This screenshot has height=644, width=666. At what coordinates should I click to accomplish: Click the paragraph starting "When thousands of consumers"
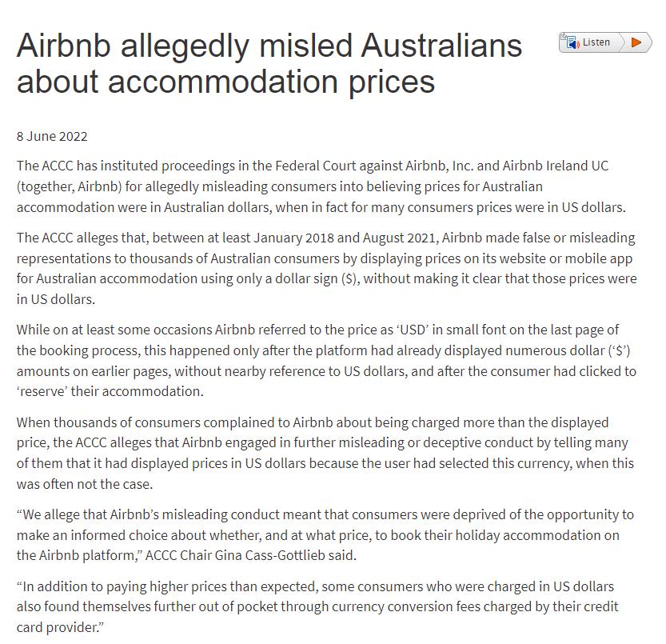coord(325,453)
